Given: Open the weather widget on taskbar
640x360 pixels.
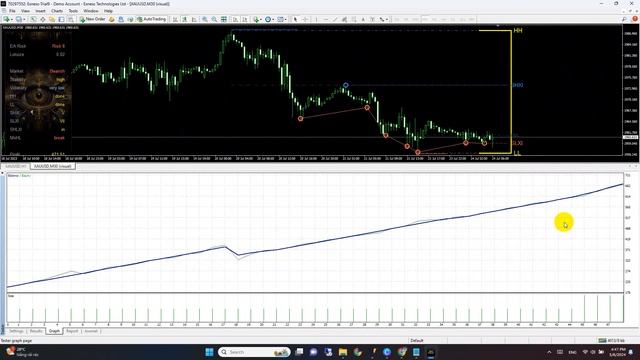Looking at the screenshot, I should (x=23, y=352).
